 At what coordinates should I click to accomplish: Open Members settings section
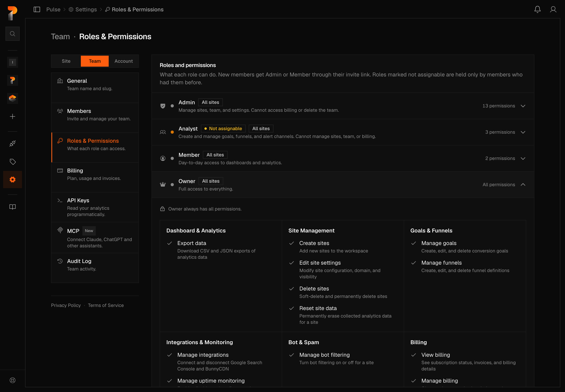pos(95,118)
